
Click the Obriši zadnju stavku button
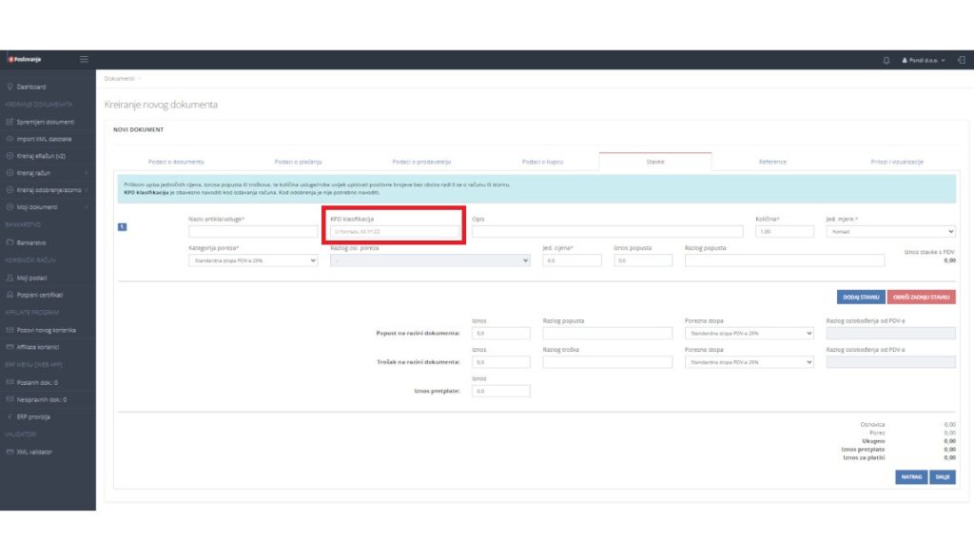[x=921, y=297]
